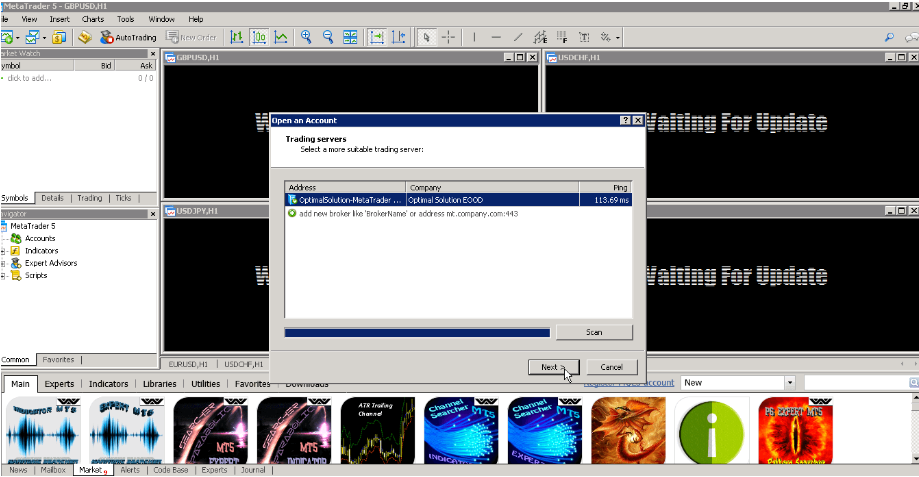The height and width of the screenshot is (477, 919).
Task: Click the zoom out magnifier icon
Action: coord(328,37)
